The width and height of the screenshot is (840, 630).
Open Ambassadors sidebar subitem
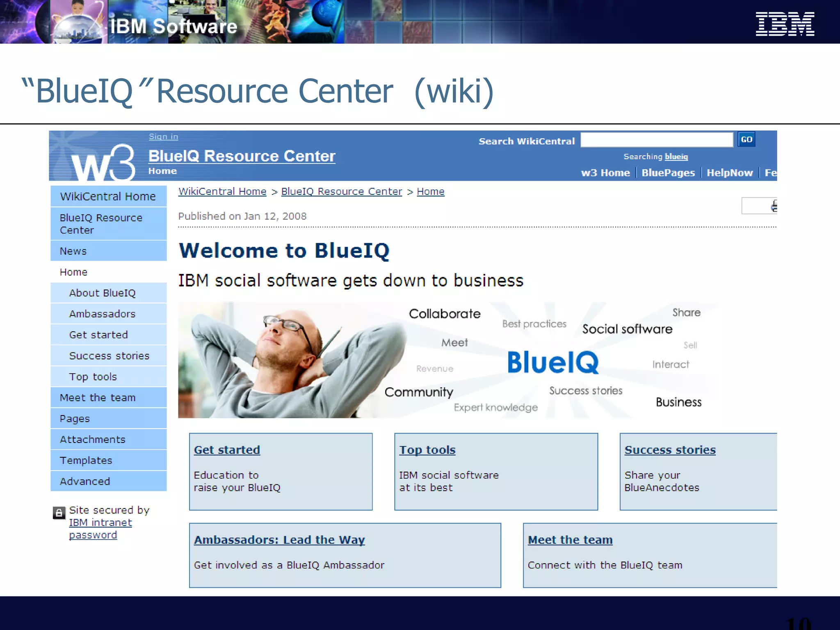109,314
